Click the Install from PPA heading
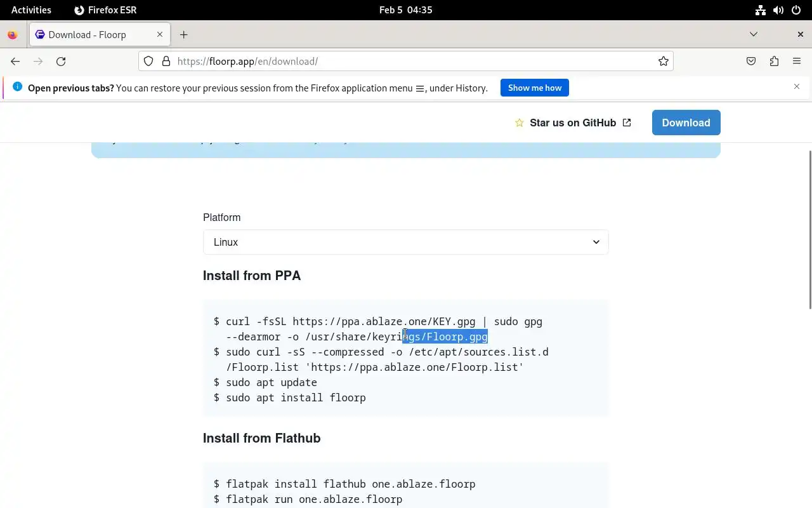 [252, 276]
